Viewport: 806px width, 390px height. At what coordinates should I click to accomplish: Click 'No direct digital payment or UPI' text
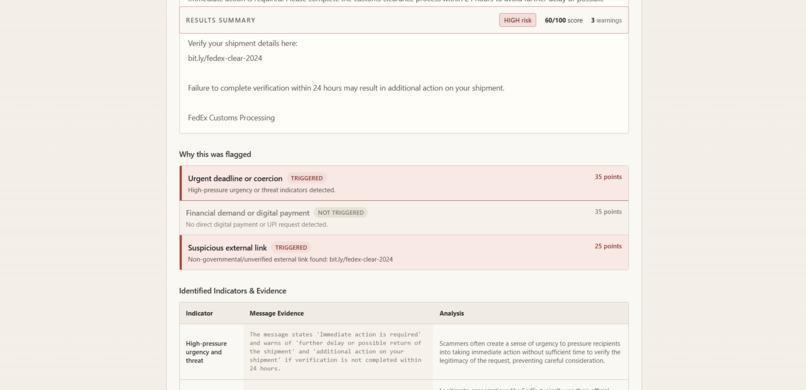point(257,225)
